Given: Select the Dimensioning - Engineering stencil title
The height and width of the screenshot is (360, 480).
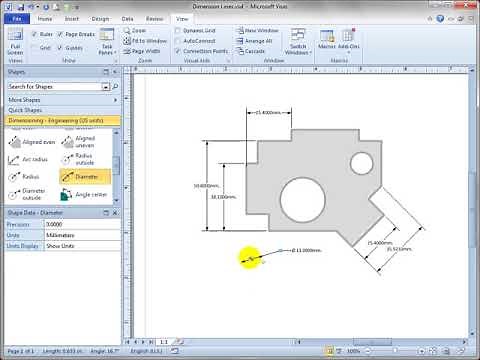Looking at the screenshot, I should click(63, 120).
